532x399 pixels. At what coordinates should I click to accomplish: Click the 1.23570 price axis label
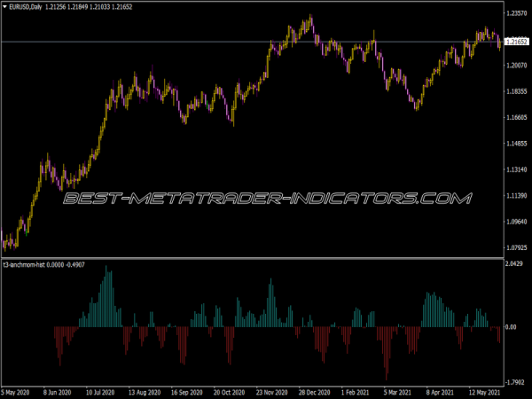pos(515,13)
